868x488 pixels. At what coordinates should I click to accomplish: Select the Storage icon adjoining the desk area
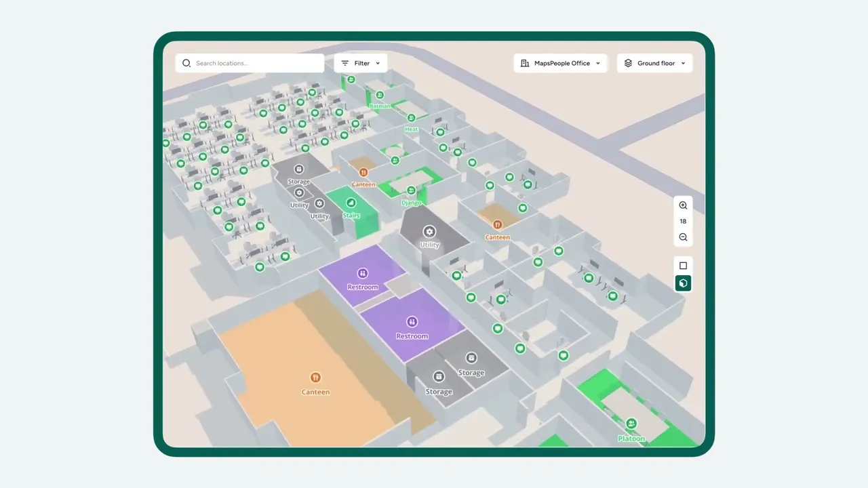point(298,169)
